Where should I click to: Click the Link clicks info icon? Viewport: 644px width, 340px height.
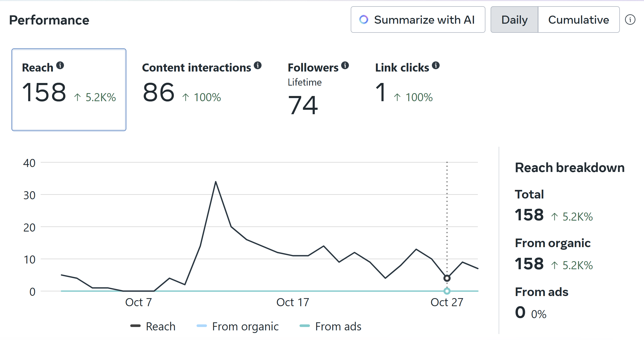click(436, 65)
